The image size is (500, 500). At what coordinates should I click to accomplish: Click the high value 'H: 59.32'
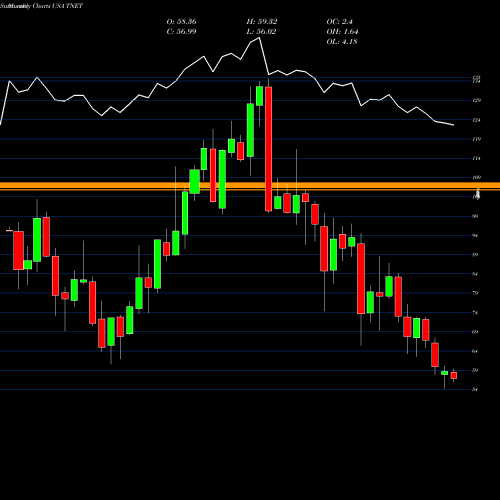[x=262, y=22]
